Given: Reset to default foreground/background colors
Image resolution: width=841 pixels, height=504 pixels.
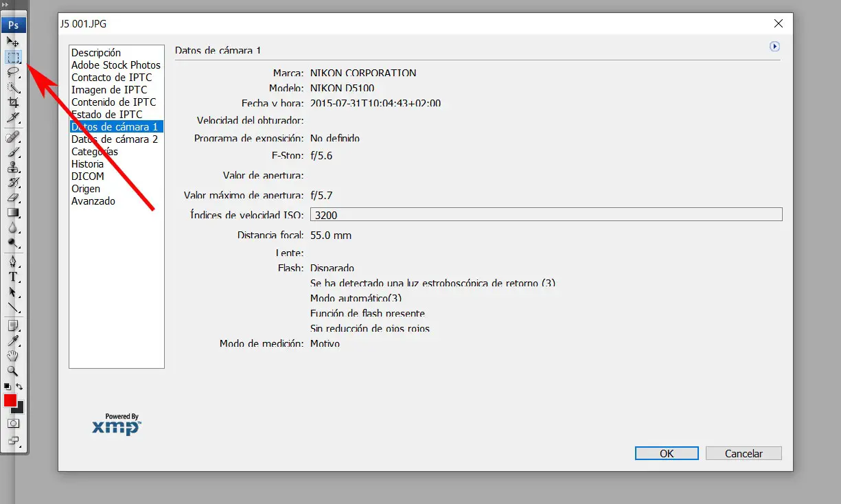Looking at the screenshot, I should tap(8, 387).
